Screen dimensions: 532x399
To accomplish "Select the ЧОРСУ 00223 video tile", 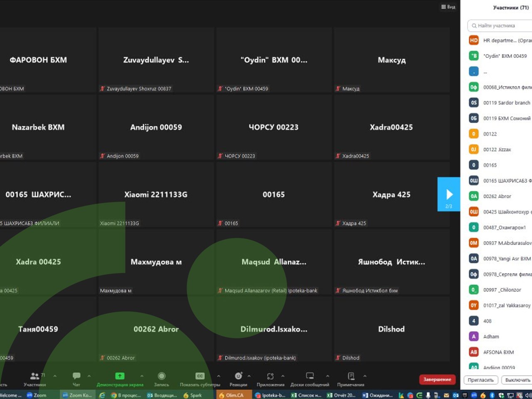I will point(274,127).
